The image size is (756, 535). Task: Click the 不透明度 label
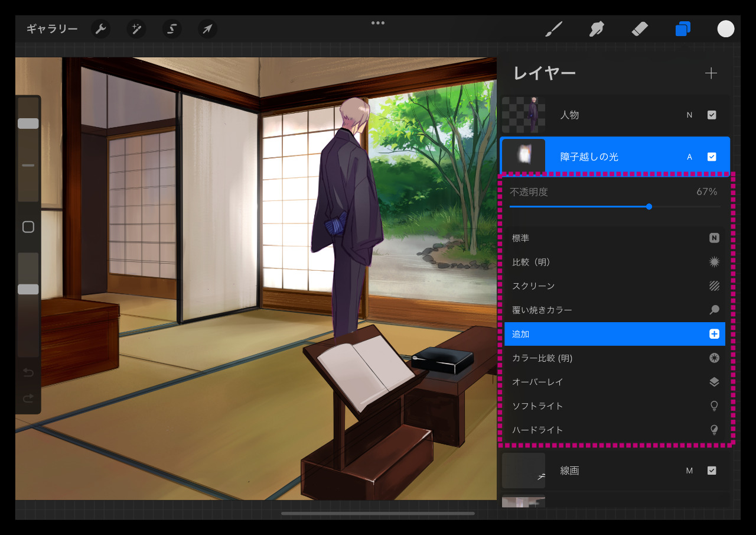(x=529, y=192)
